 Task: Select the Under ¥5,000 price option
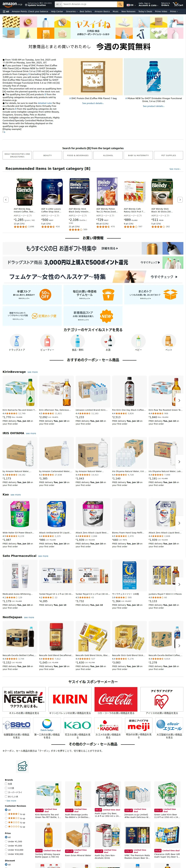(x=6, y=845)
